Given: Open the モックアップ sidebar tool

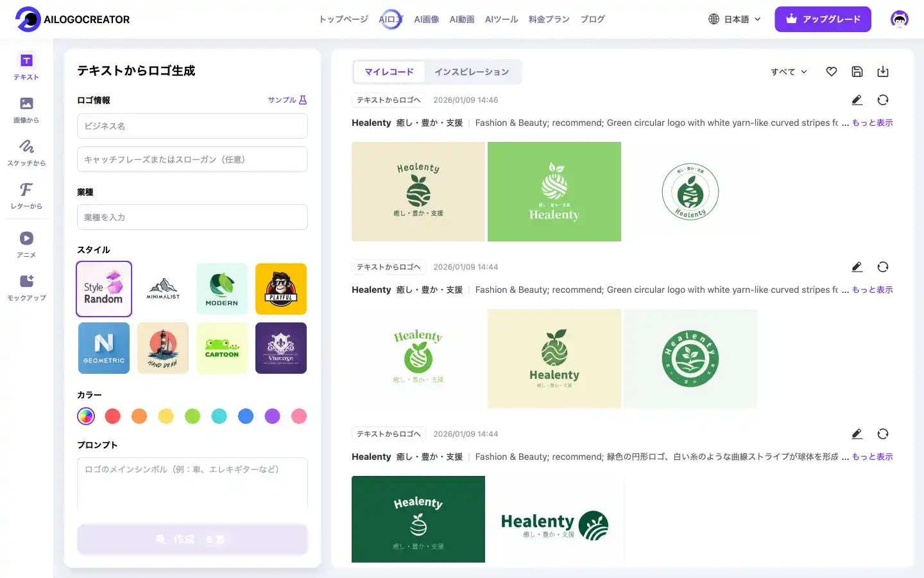Looking at the screenshot, I should coord(26,288).
